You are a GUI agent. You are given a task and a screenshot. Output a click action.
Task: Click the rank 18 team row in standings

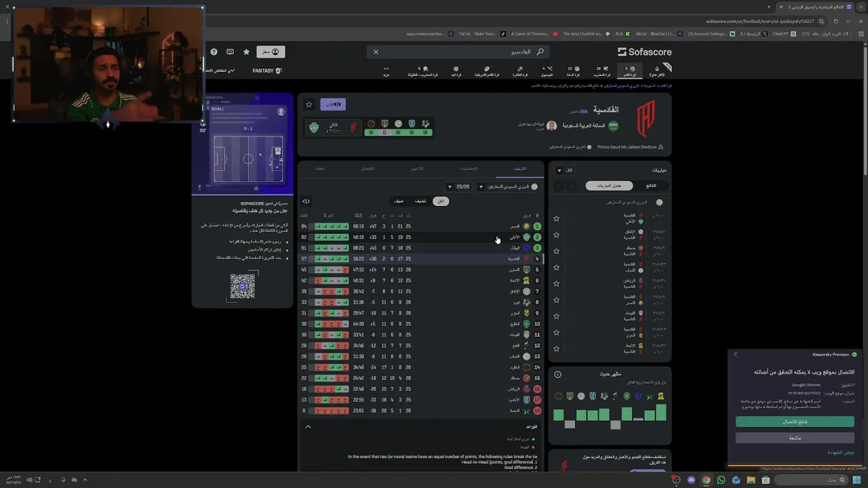coord(420,411)
